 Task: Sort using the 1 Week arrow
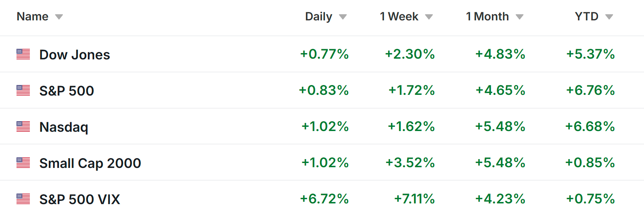(429, 17)
